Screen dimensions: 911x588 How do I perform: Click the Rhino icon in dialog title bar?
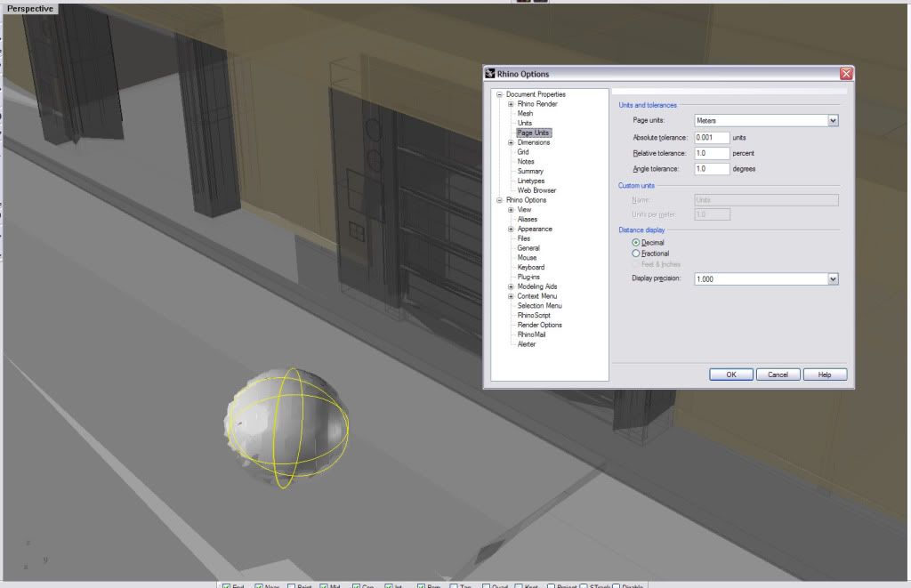tap(490, 74)
